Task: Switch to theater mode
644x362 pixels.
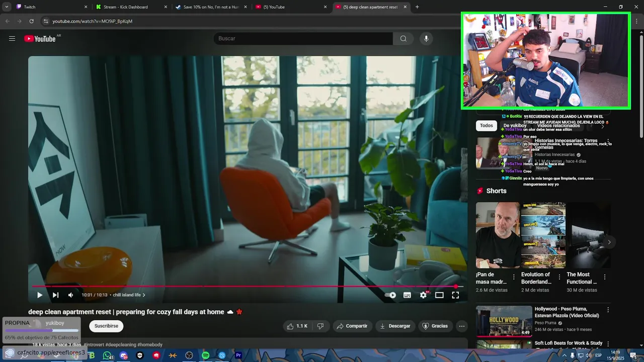Action: point(439,295)
